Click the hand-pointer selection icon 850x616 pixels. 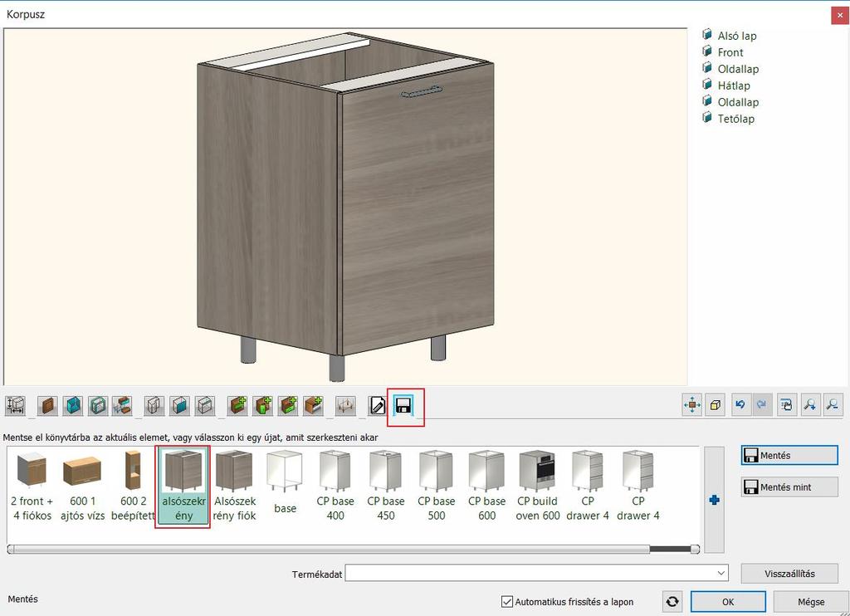click(x=787, y=404)
